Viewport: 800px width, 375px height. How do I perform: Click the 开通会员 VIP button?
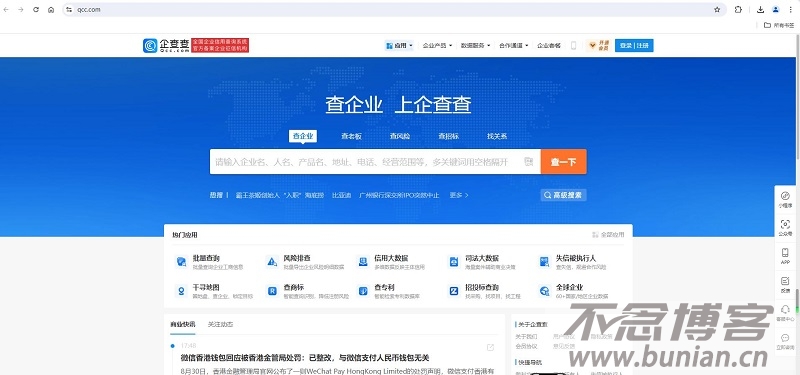coord(599,45)
